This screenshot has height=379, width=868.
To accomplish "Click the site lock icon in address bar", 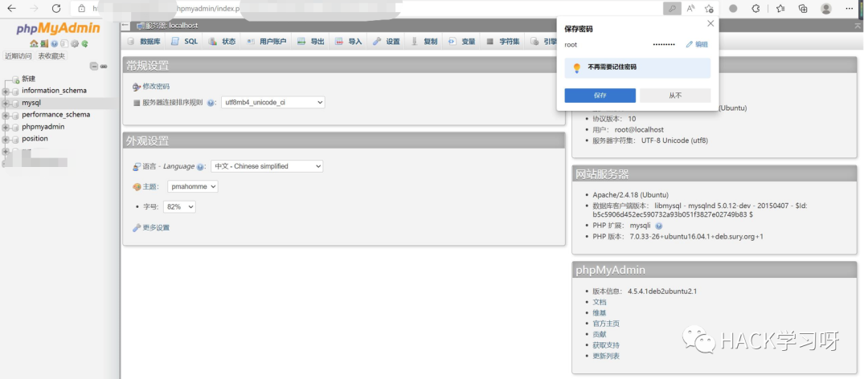I will coord(82,8).
